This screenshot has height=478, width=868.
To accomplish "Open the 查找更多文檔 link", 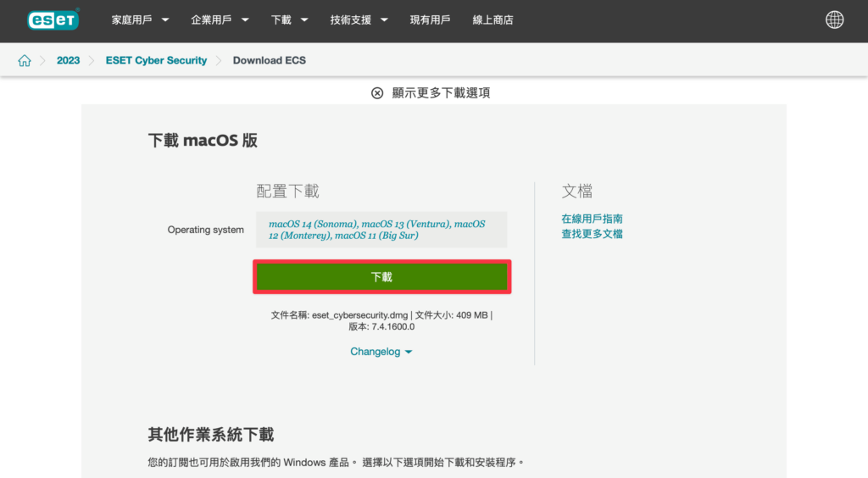I will click(592, 234).
